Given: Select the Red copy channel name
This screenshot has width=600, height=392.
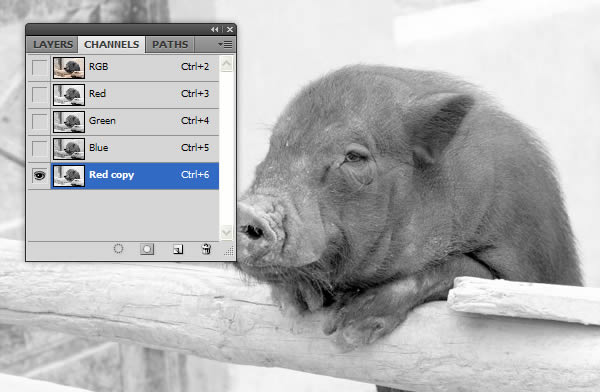Looking at the screenshot, I should [x=111, y=175].
